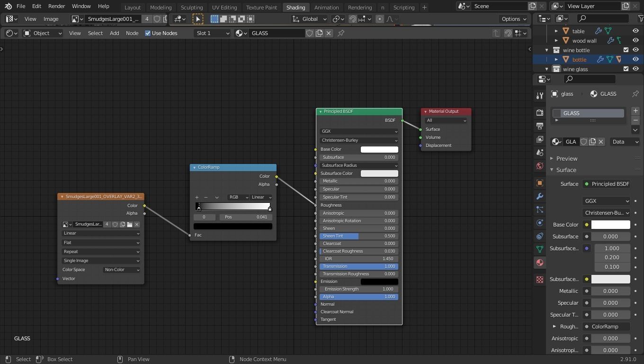Open the Object Data properties tab
644x364 pixels.
pos(539,249)
